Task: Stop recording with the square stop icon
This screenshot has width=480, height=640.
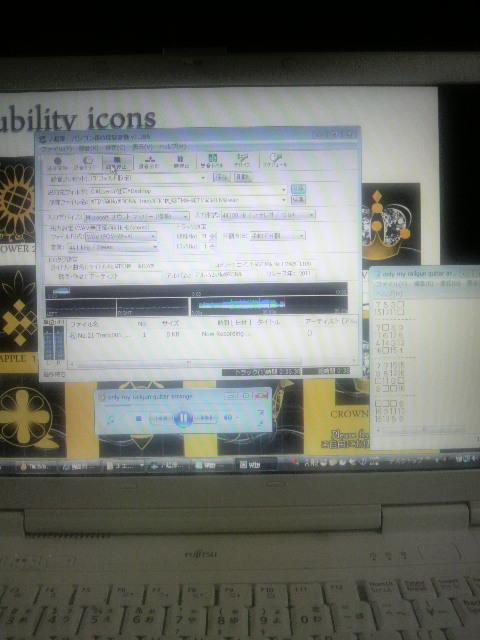Action: point(117,162)
